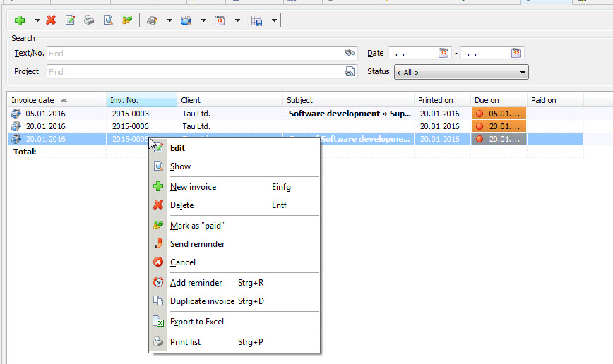Click the project lookup icon in Project field
613x364 pixels.
pos(350,71)
